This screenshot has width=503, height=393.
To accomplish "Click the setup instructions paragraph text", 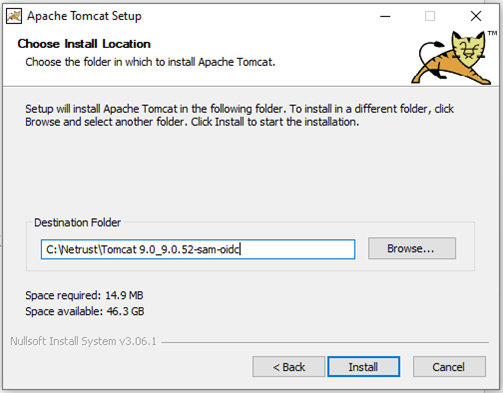I will 239,115.
